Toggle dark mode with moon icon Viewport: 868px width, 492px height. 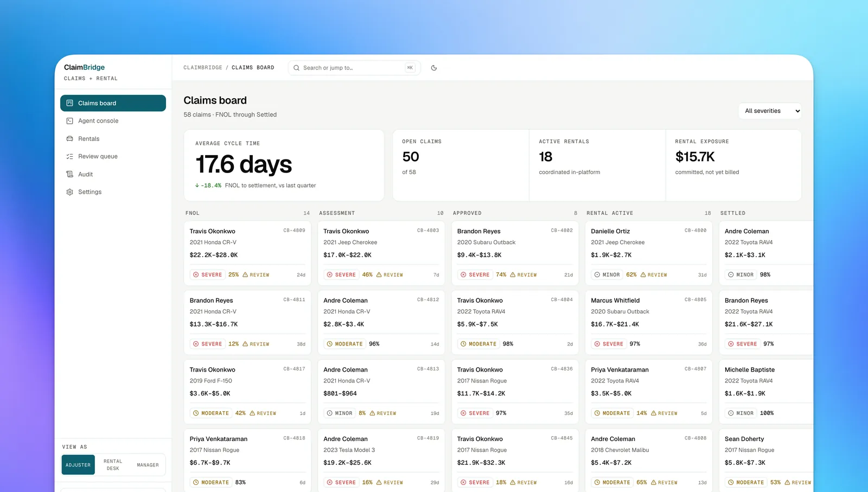coord(434,68)
